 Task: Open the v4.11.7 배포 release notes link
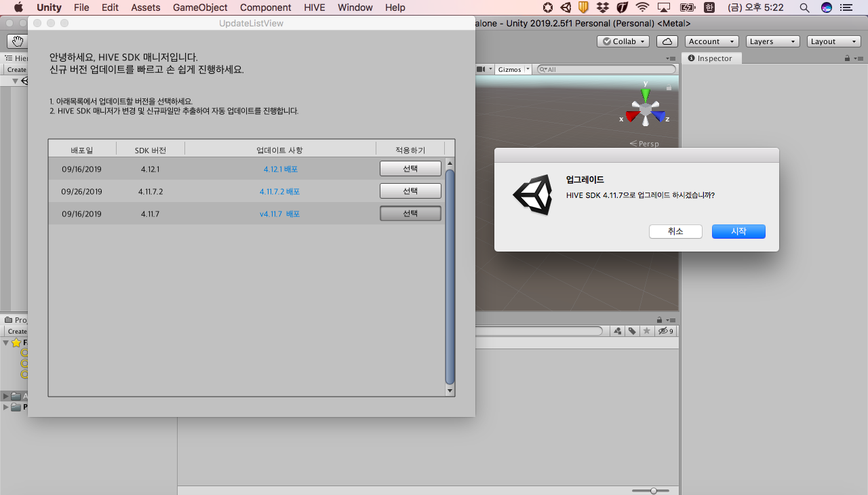(x=279, y=214)
